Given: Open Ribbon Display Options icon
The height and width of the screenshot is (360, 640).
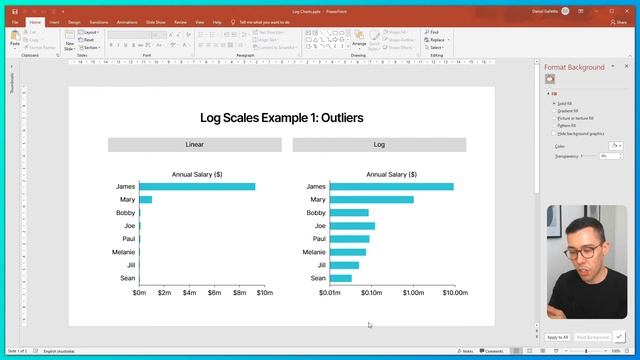Looking at the screenshot, I should (581, 11).
